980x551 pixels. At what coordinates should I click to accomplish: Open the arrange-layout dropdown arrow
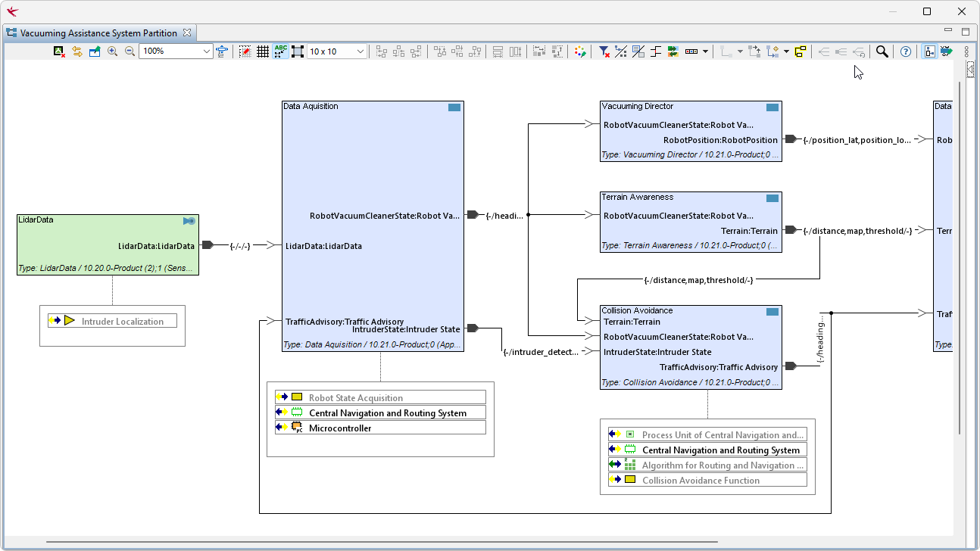click(786, 51)
